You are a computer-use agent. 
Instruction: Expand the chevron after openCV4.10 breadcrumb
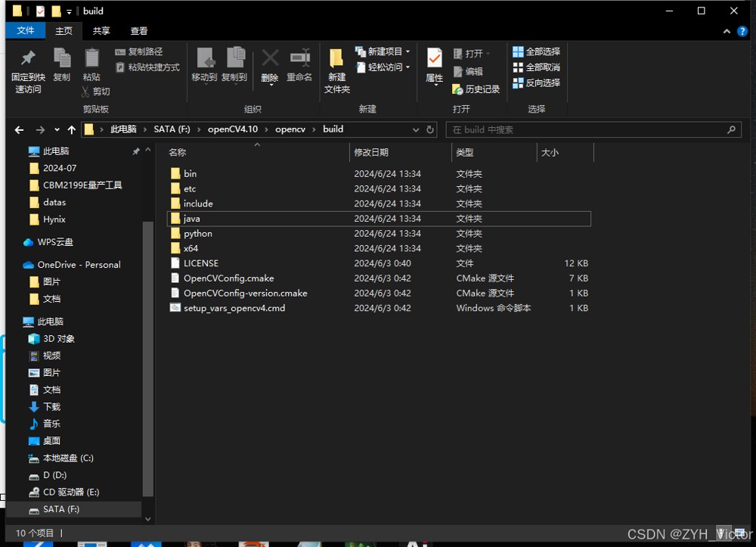click(x=266, y=130)
